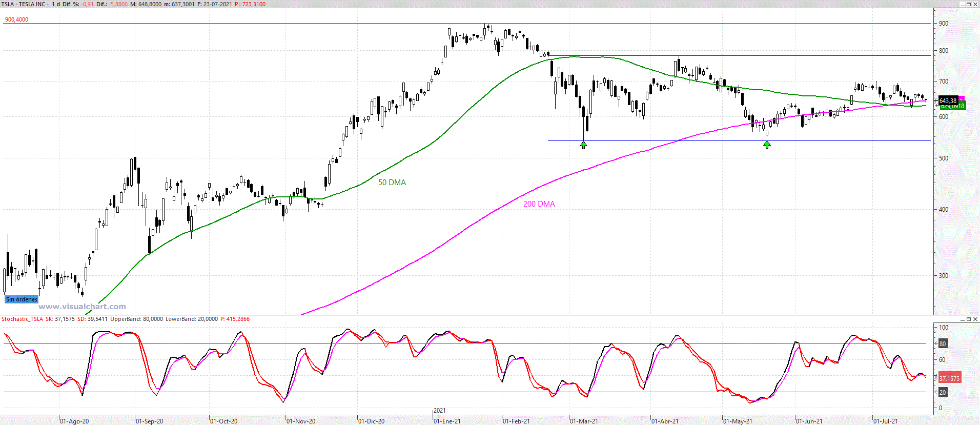Click the 0 stochastic axis label
This screenshot has height=425, width=980.
(x=941, y=408)
